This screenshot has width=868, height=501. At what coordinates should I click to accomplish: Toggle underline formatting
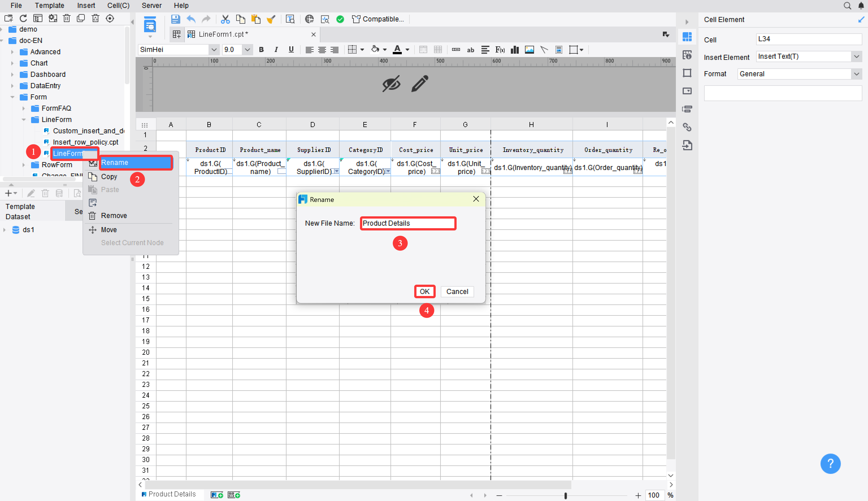(291, 49)
